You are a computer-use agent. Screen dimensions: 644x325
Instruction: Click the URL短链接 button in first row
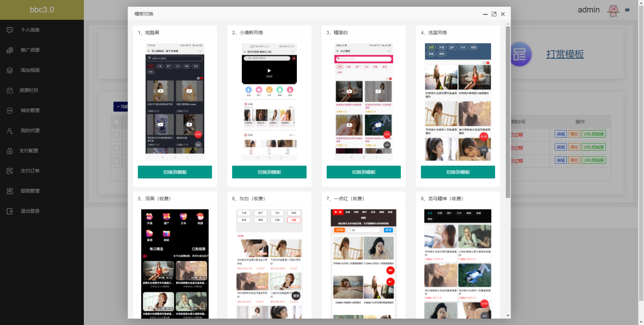[593, 134]
